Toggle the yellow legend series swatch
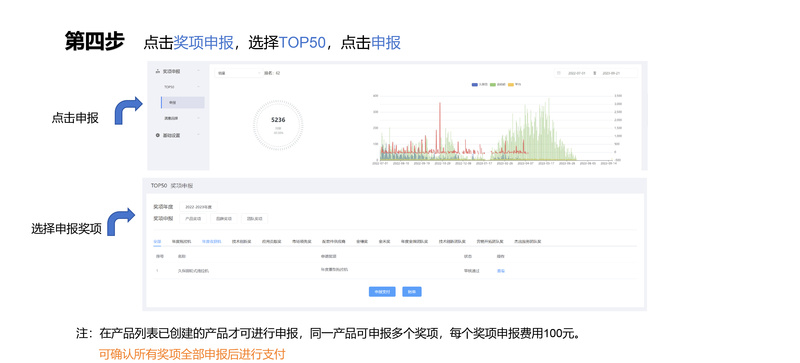The image size is (800, 363). click(x=511, y=85)
